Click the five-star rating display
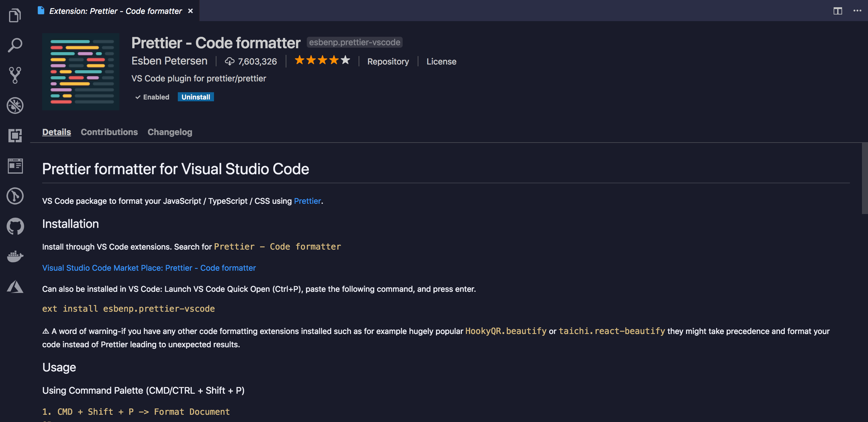Screen dimensions: 868x422 coord(322,60)
